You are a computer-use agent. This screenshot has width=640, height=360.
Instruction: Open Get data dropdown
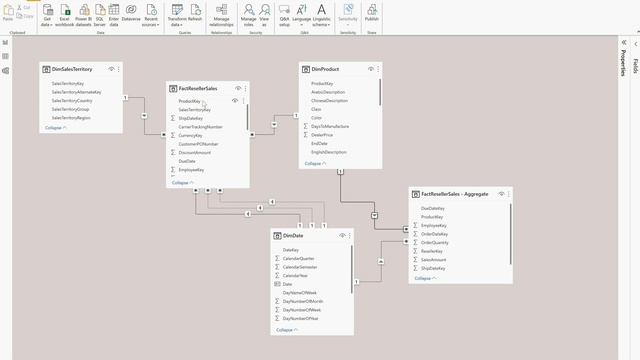[47, 16]
